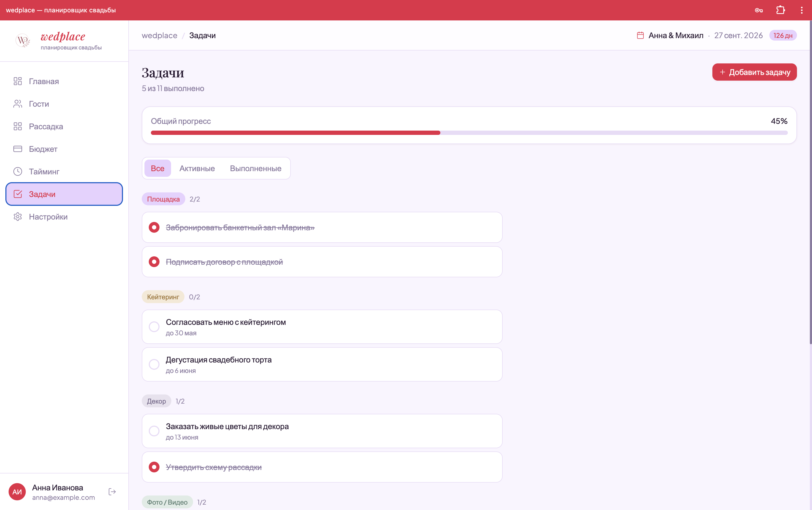Screen dimensions: 812x510
Task: Mark «Дегустация свадебного торта» as done
Action: click(154, 364)
